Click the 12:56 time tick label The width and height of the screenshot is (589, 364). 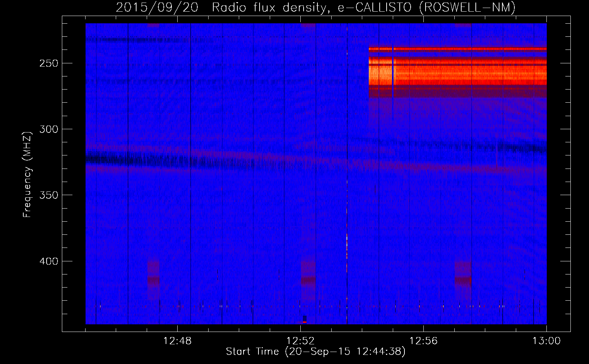pos(423,341)
